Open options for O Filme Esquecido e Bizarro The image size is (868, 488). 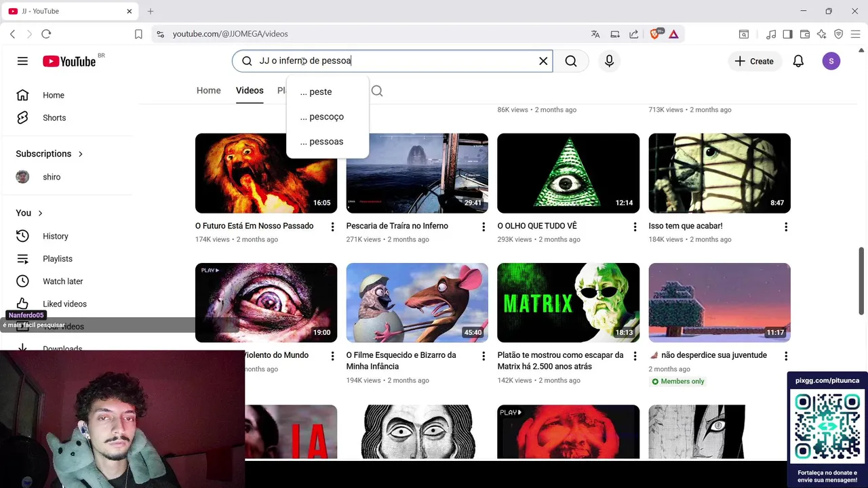point(484,356)
